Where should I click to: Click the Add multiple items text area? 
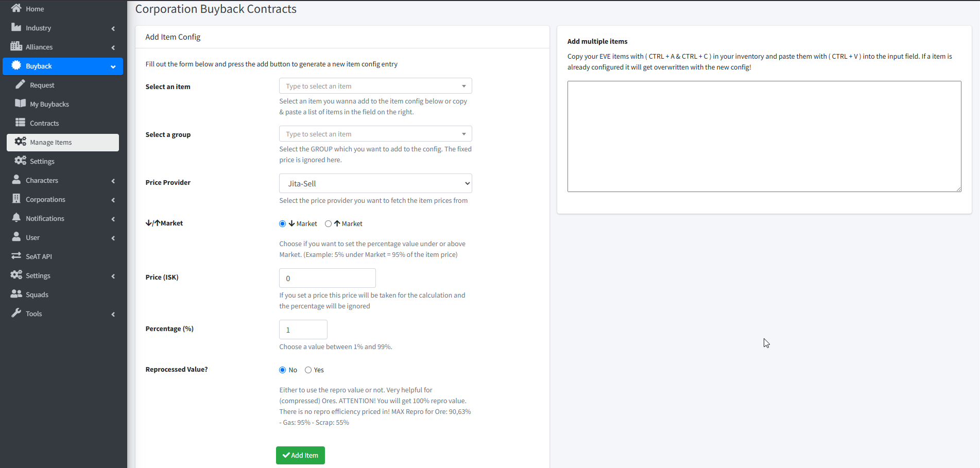point(764,136)
